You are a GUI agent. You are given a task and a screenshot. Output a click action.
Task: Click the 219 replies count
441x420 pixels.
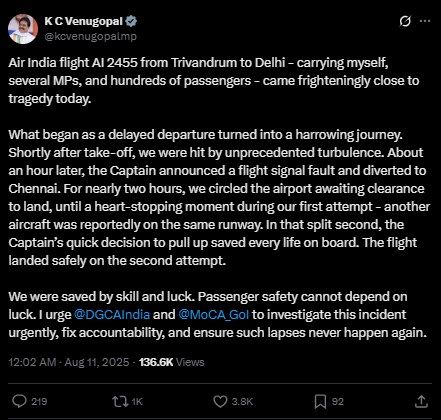[39, 401]
